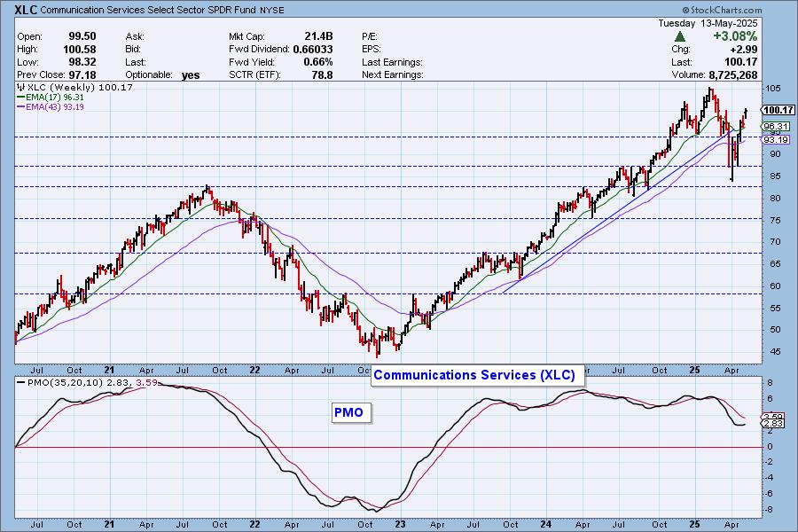
Task: Click the High value 100.58
Action: coord(80,50)
